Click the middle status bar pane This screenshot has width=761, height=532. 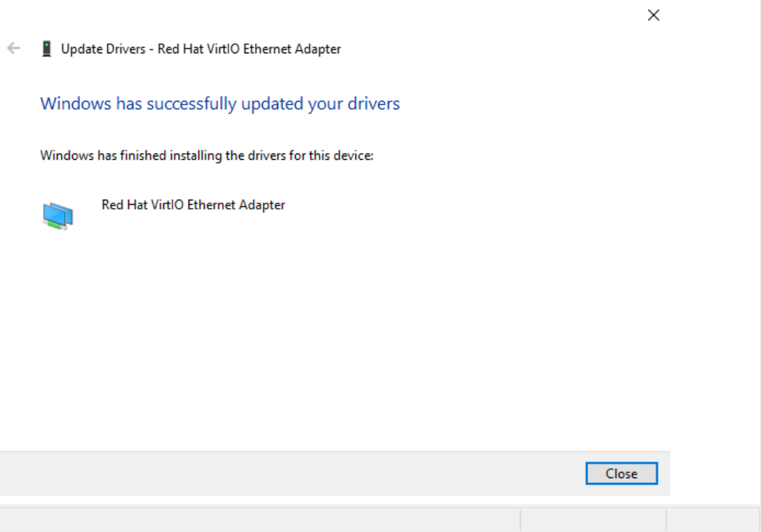tap(593, 520)
